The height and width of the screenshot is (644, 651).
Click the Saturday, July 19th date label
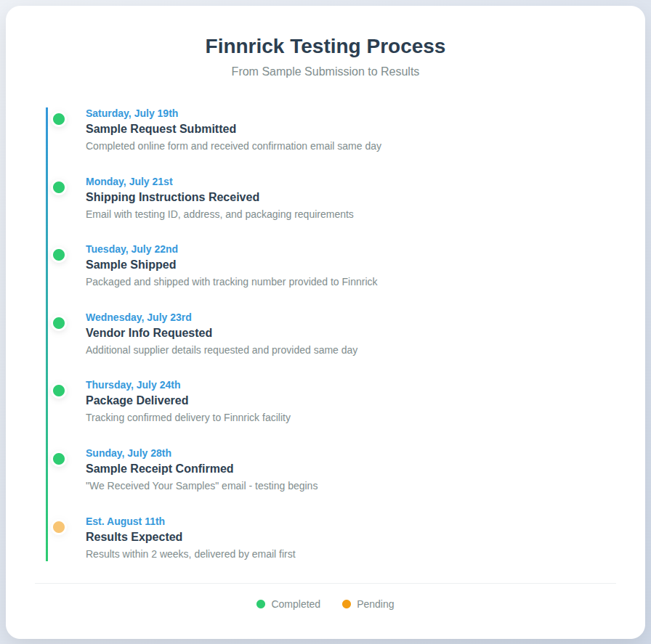(x=132, y=113)
